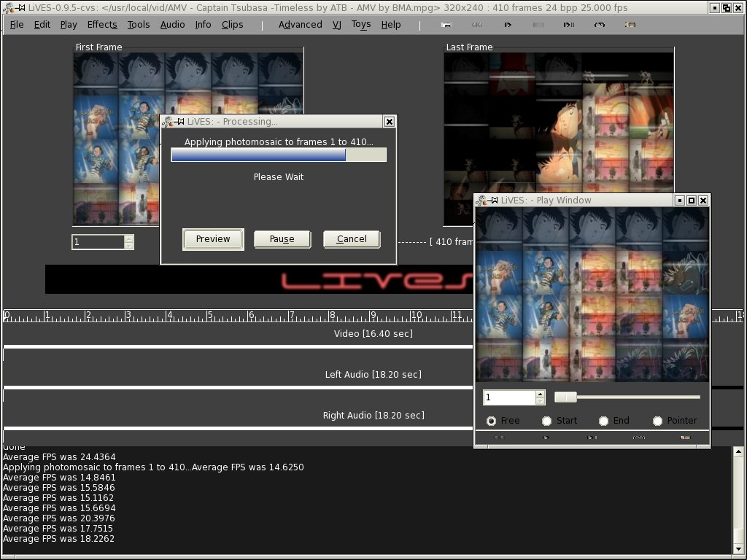
Task: Click the Play Window frame slider handle
Action: (565, 397)
